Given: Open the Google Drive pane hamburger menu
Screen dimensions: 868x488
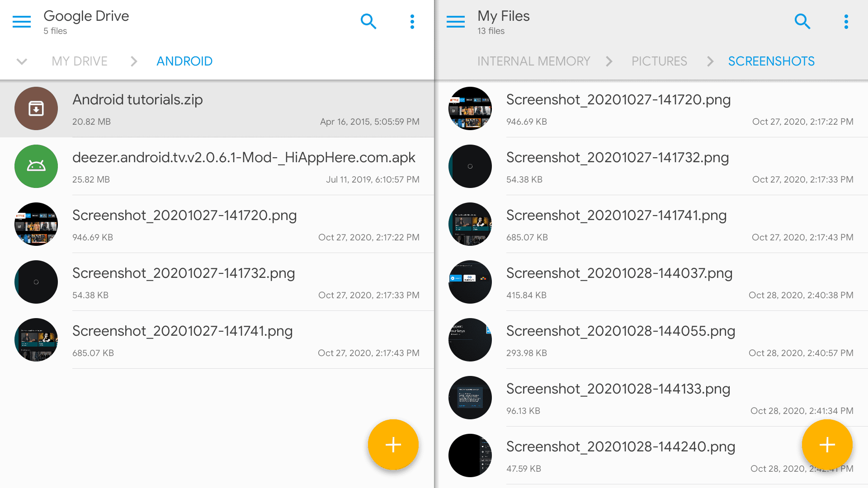Looking at the screenshot, I should point(22,21).
